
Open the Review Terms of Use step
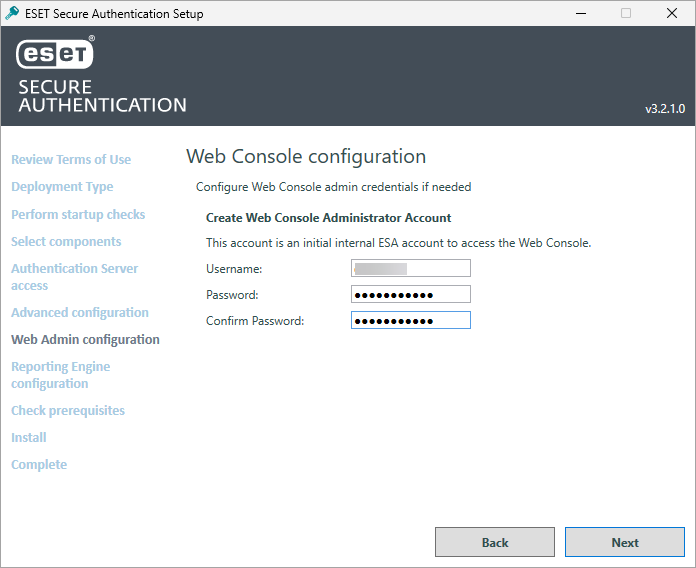coord(71,159)
